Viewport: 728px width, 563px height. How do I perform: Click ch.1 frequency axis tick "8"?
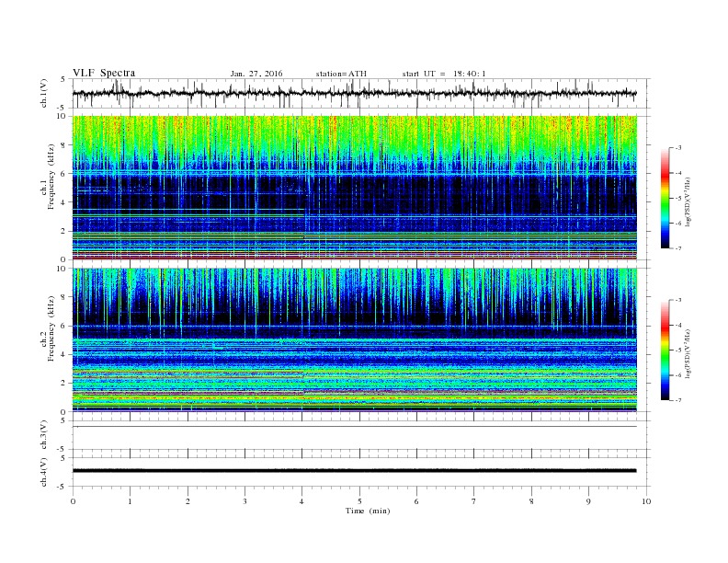(x=63, y=145)
